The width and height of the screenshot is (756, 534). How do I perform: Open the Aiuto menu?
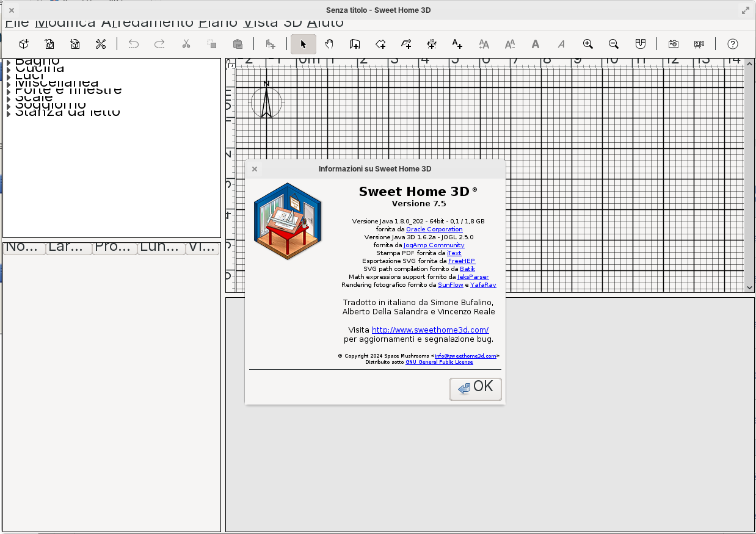[325, 23]
